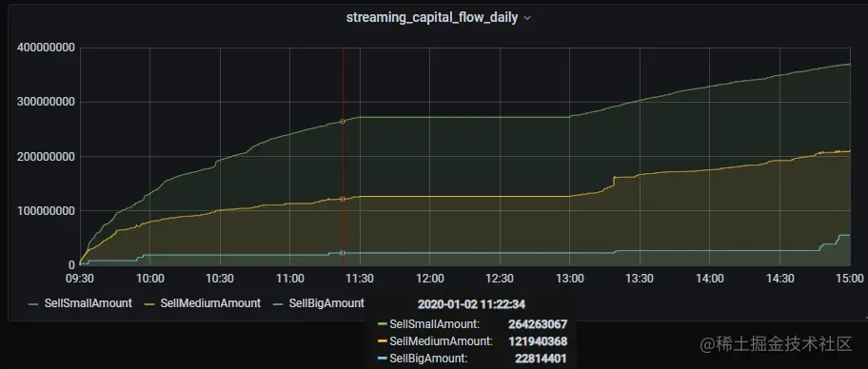Click the SellBigAmount: row label in tooltip
Screen dimensions: 868x369
pos(429,359)
